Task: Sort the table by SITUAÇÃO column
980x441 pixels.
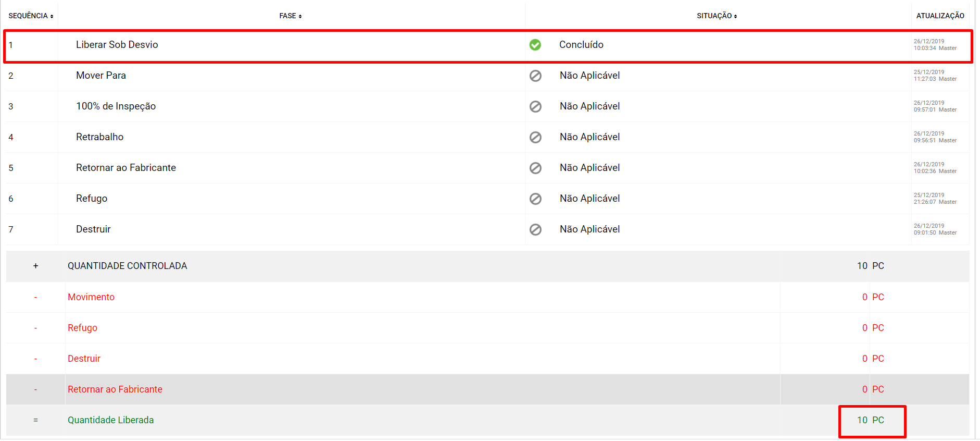Action: pos(717,16)
